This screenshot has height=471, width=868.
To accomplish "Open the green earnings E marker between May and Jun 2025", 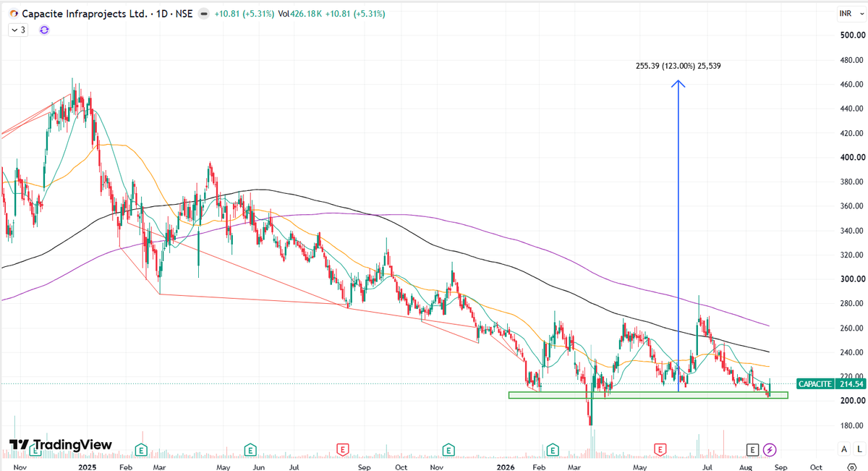I will [250, 450].
